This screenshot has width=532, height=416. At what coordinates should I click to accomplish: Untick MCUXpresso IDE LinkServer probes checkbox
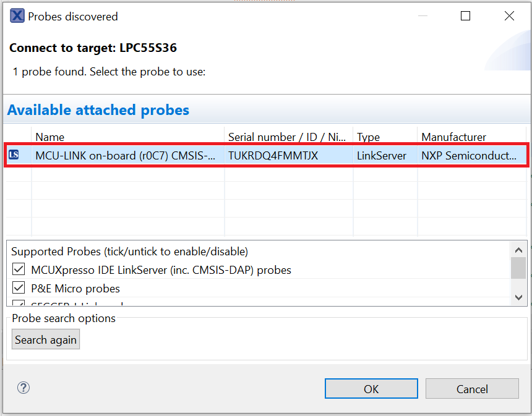[x=19, y=270]
